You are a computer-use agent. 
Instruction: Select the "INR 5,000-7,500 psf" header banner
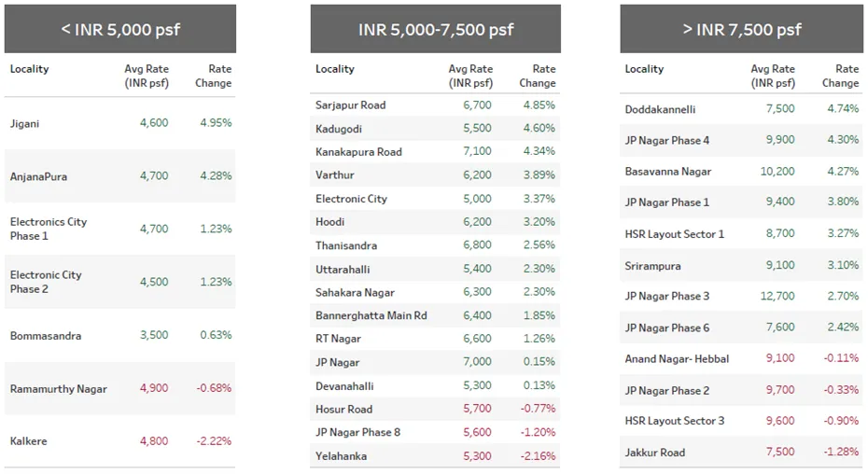435,29
